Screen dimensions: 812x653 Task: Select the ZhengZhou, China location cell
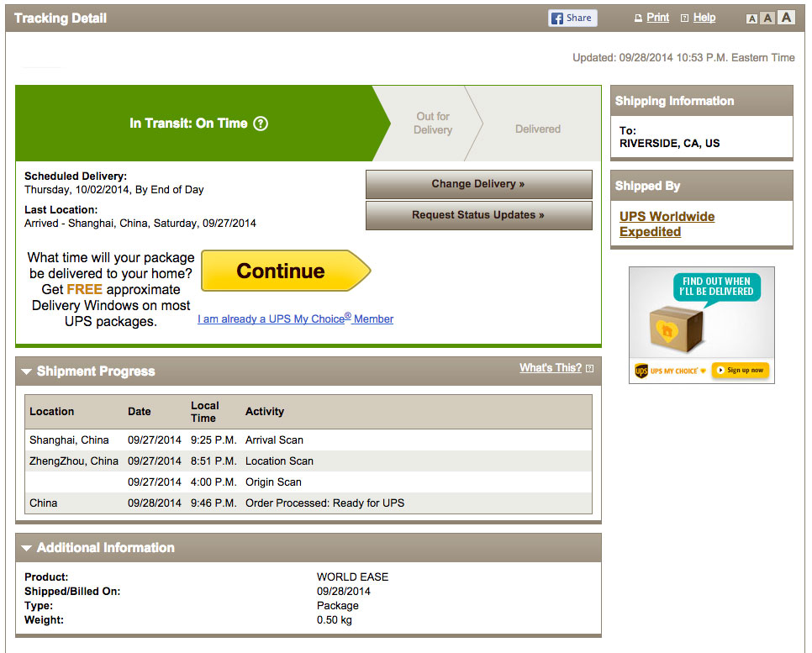[x=73, y=461]
